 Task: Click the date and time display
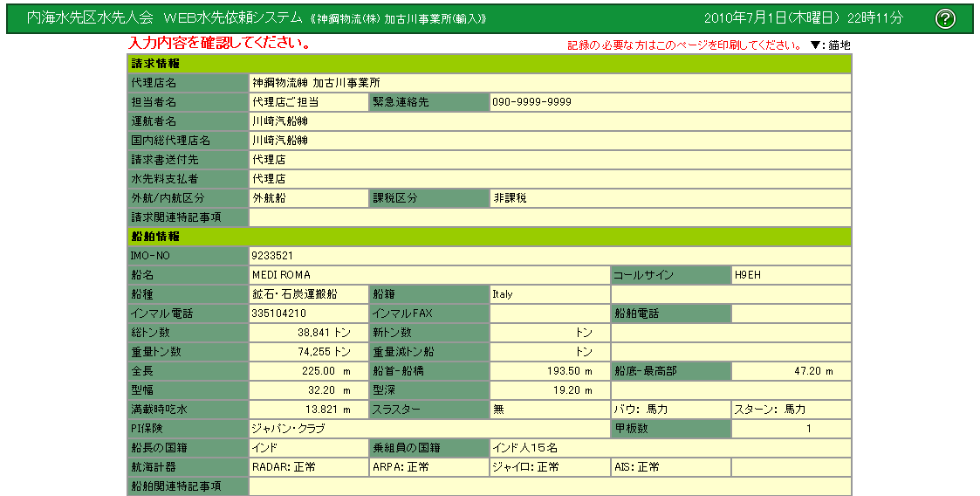(803, 18)
